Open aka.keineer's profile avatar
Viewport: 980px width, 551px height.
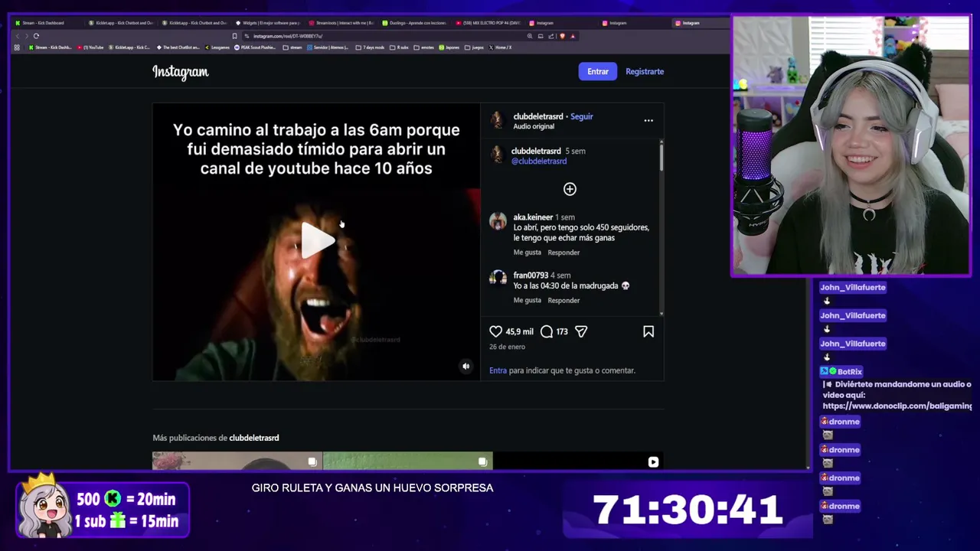(x=498, y=221)
